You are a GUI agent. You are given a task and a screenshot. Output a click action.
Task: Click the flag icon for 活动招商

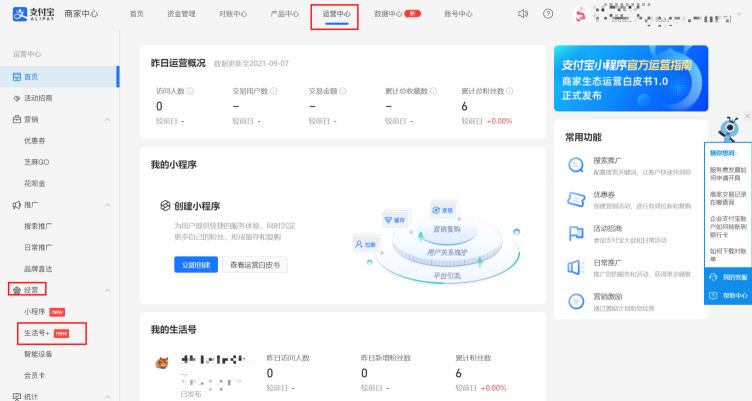576,234
